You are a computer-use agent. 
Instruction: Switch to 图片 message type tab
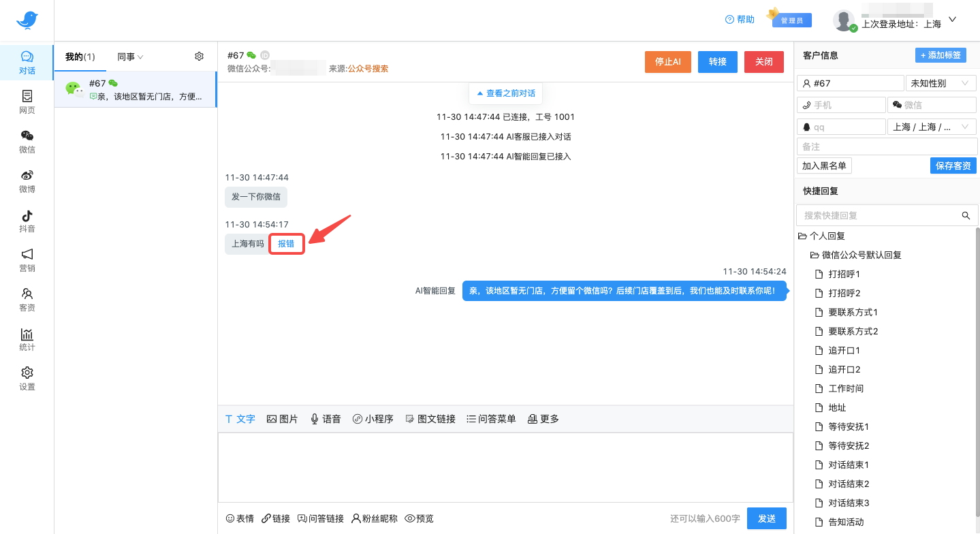pyautogui.click(x=282, y=419)
